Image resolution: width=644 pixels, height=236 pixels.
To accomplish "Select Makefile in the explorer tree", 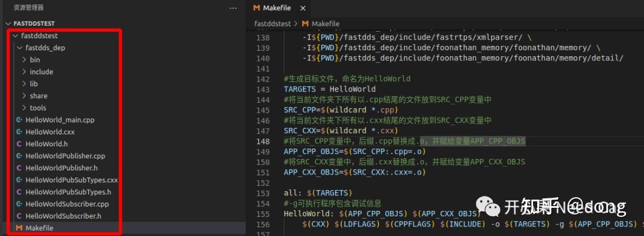I will [39, 228].
